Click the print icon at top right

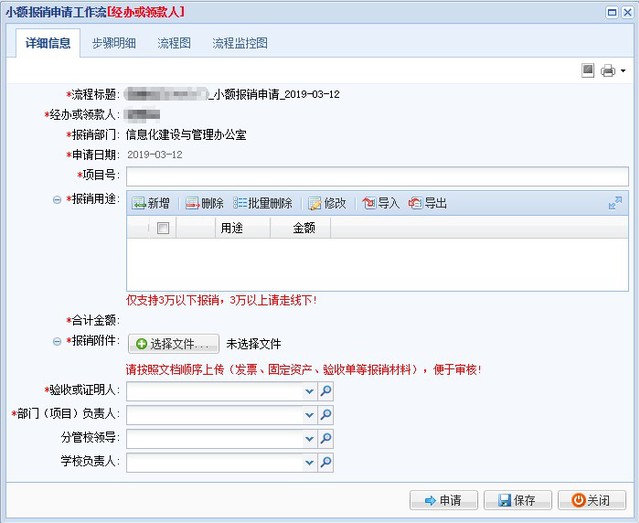pos(607,71)
